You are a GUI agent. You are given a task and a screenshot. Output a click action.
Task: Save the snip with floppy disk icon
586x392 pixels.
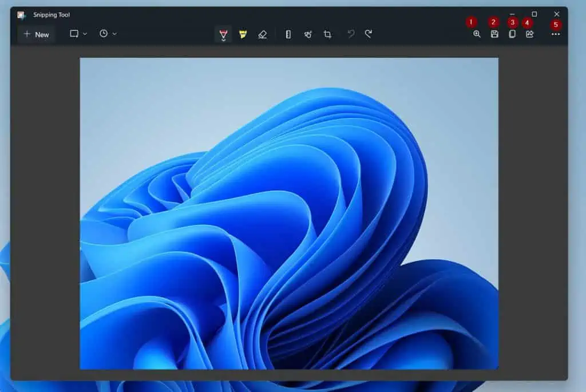(x=494, y=34)
